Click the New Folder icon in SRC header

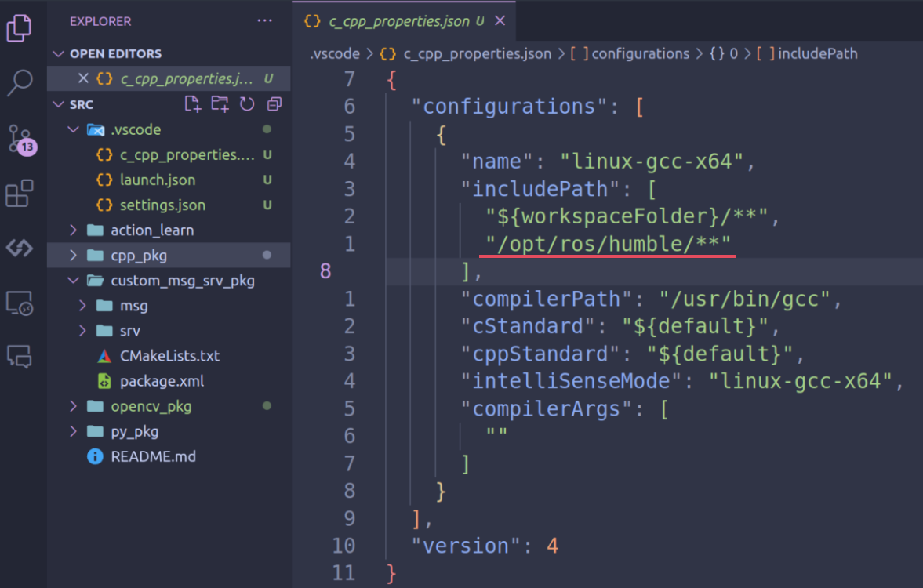[220, 104]
